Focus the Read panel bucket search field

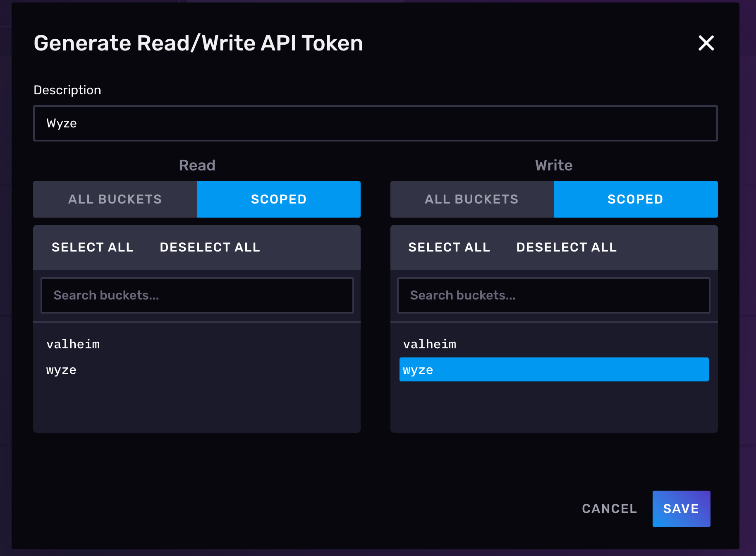(x=196, y=295)
